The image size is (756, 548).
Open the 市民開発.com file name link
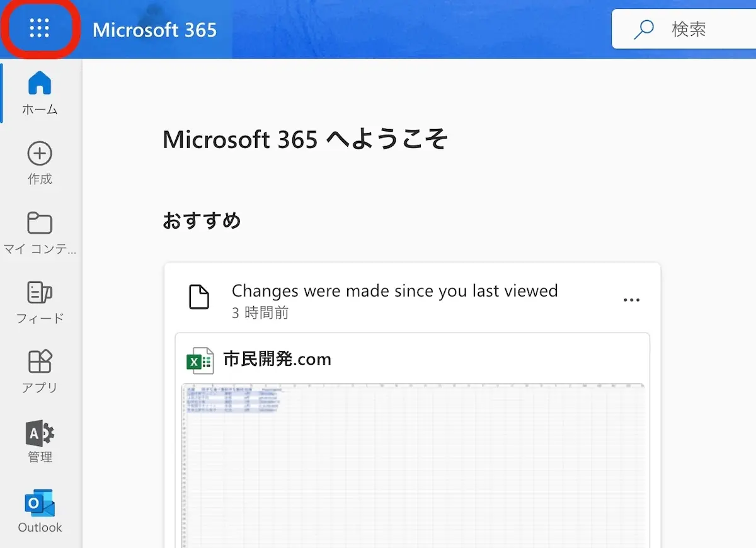pyautogui.click(x=277, y=359)
